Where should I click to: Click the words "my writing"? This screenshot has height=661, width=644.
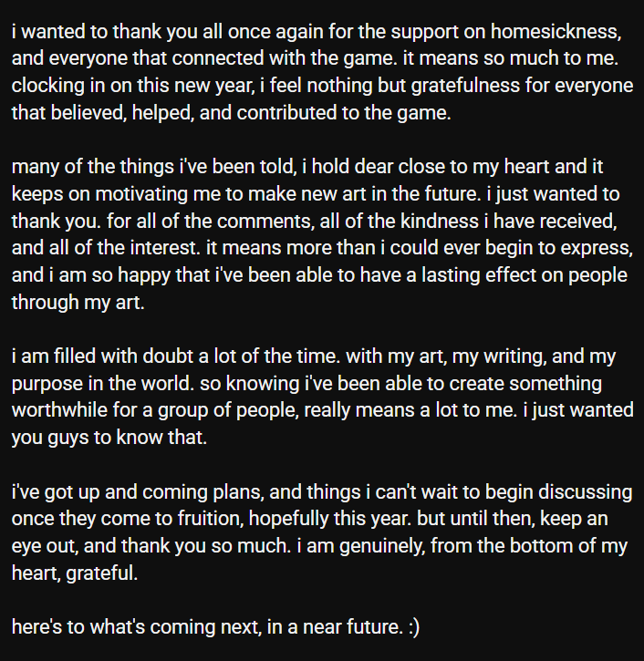coord(477,356)
